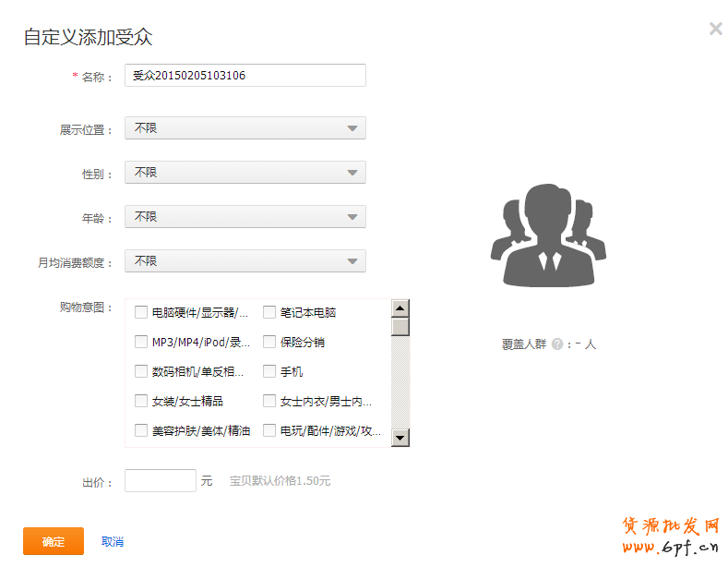Check the 美容护肤/美体/精油 checkbox
The width and height of the screenshot is (728, 567).
(x=141, y=430)
